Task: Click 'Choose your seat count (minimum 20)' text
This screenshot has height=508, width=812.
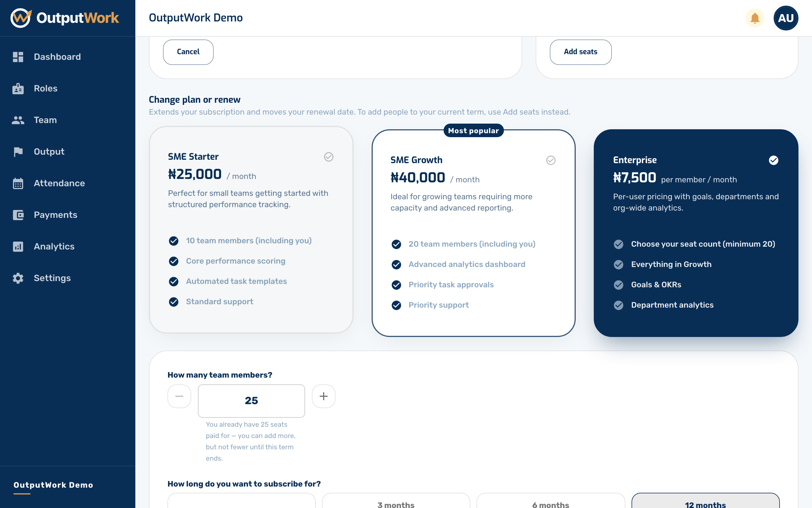Action: [x=703, y=244]
